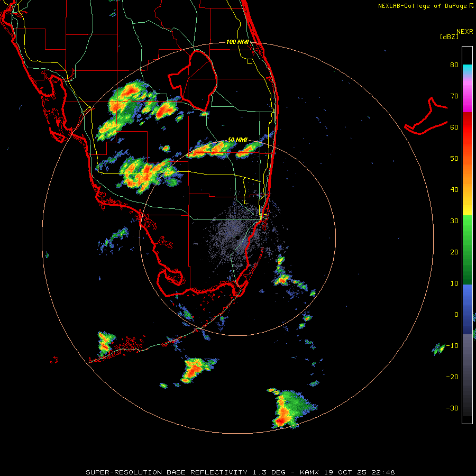Click the 30 value on the dBZ scale
This screenshot has width=476, height=476.
click(x=454, y=221)
